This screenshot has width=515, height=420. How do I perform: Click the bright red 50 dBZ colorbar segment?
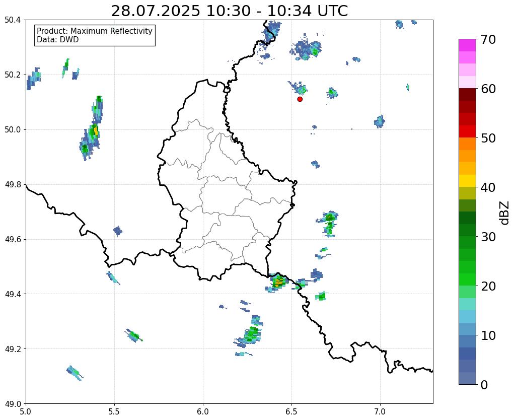(x=467, y=131)
